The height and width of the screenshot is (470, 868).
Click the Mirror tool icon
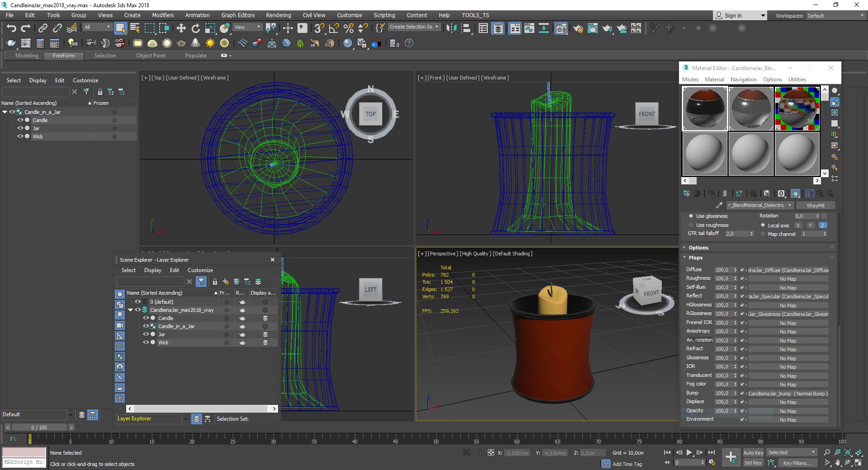click(451, 28)
